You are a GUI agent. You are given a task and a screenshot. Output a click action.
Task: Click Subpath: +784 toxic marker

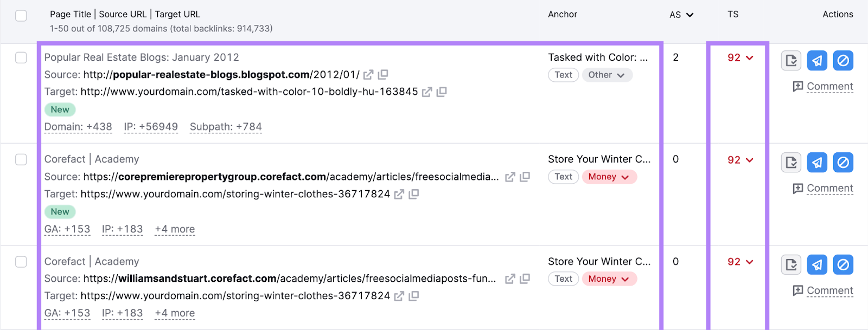[226, 127]
